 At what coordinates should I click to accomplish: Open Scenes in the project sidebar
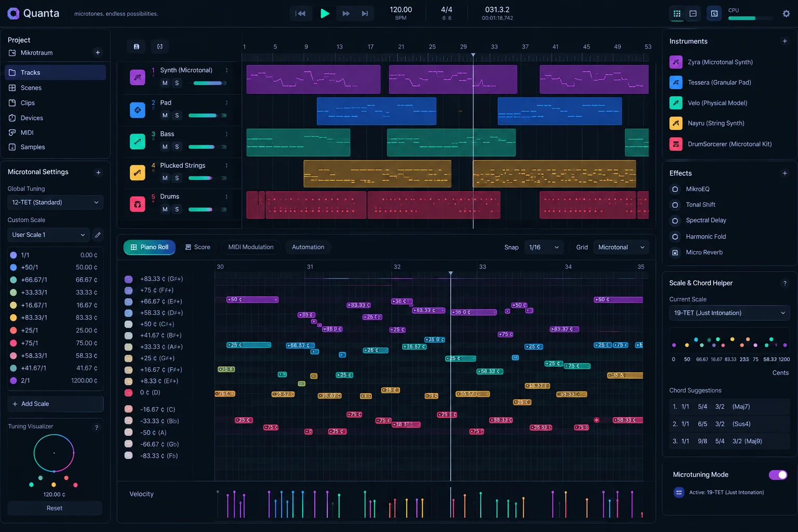coord(55,88)
